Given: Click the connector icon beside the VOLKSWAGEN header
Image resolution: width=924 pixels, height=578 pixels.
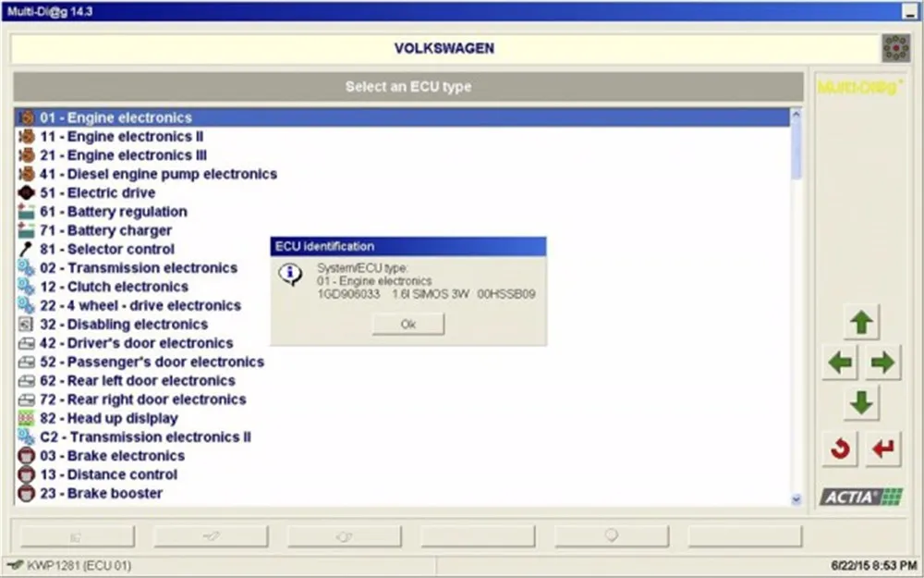Looking at the screenshot, I should [895, 48].
